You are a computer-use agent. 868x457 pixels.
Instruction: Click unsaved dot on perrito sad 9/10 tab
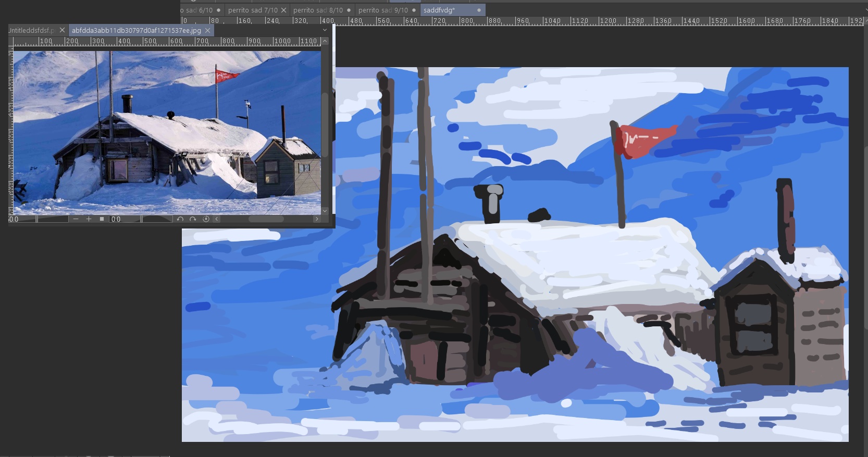[414, 10]
